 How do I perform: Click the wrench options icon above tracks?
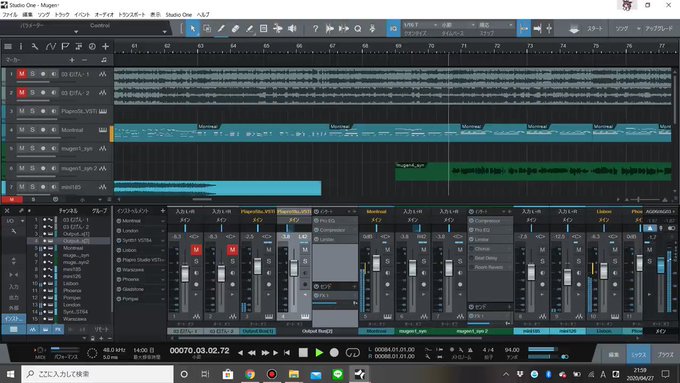35,46
